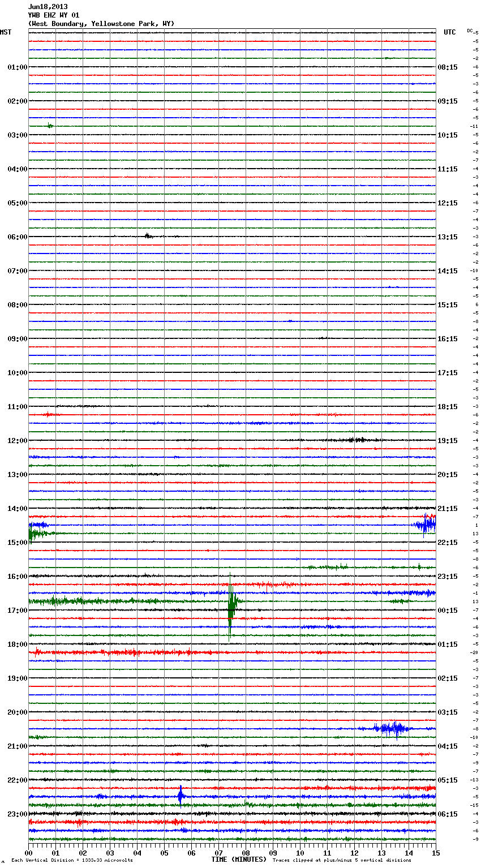
Task: Click minute tick label "03" on bottom axis
Action: click(110, 853)
